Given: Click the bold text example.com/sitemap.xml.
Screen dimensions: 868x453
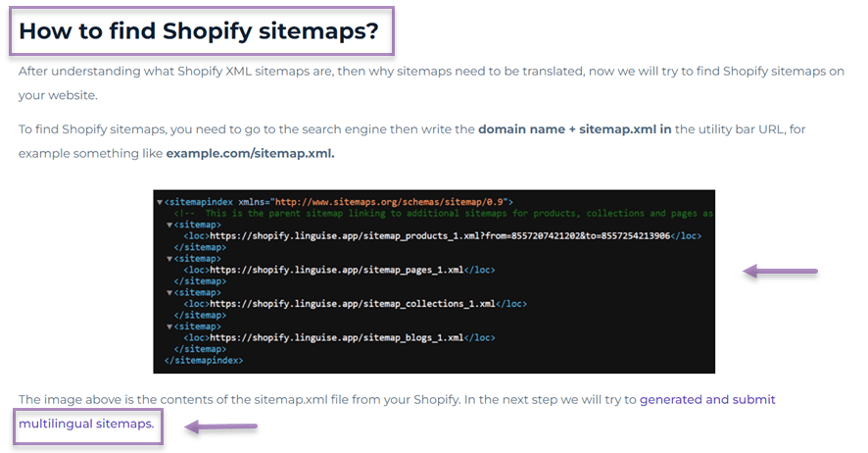Looking at the screenshot, I should click(250, 153).
